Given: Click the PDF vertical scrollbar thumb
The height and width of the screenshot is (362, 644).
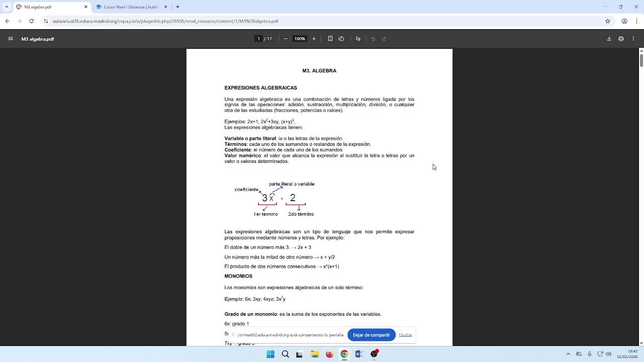Looking at the screenshot, I should click(x=641, y=60).
